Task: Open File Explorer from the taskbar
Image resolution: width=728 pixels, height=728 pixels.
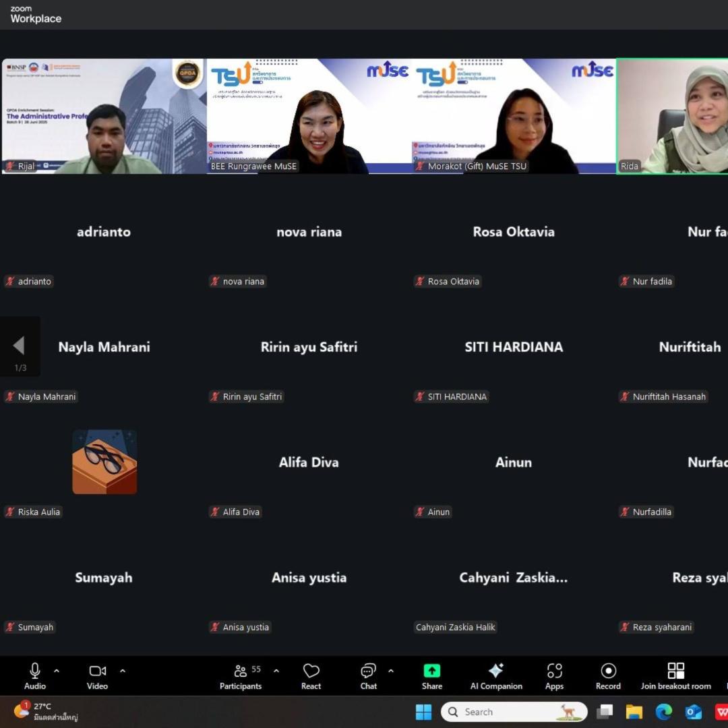Action: (634, 712)
